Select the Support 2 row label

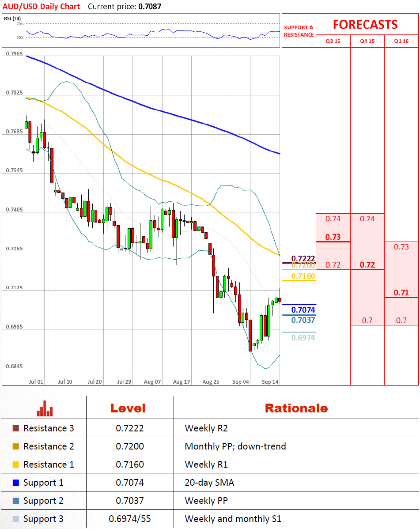[43, 501]
